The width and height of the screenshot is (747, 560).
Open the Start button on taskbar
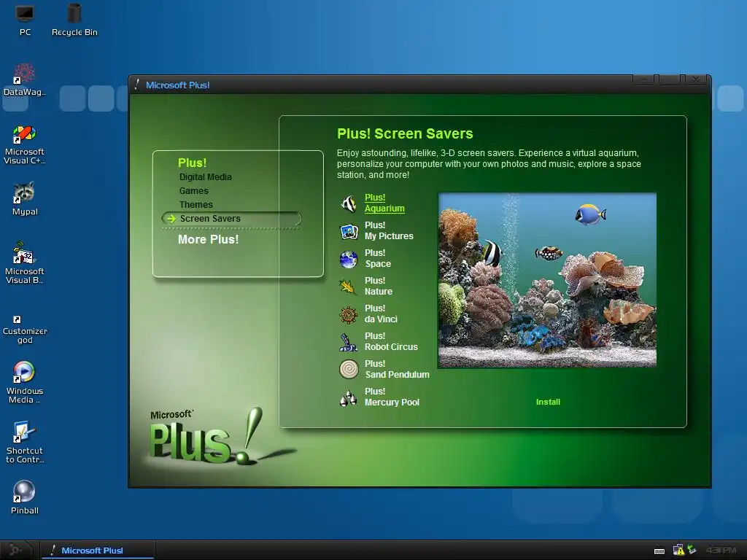pos(16,550)
